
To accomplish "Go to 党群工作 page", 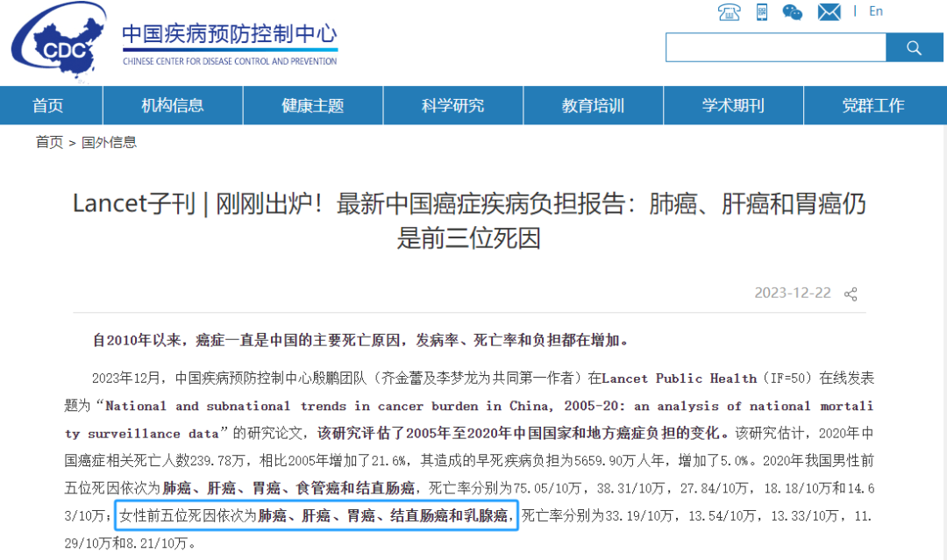I will (874, 105).
